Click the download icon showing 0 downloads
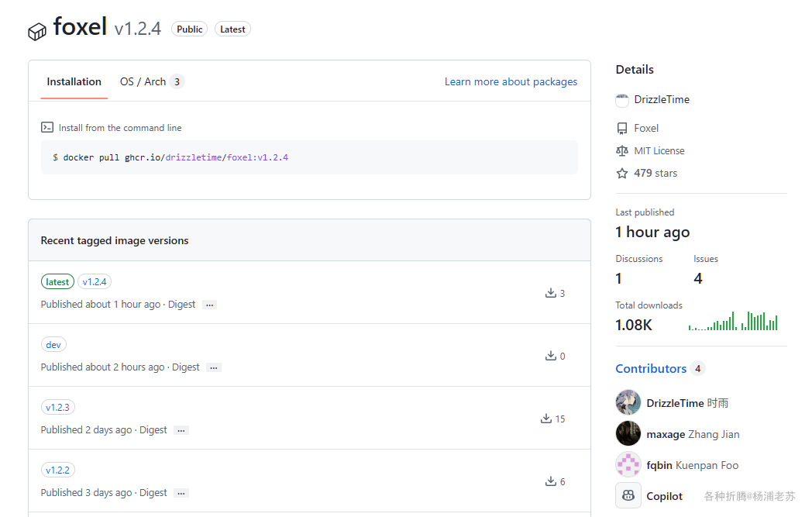Viewport: 812px width, 517px height. [x=550, y=355]
